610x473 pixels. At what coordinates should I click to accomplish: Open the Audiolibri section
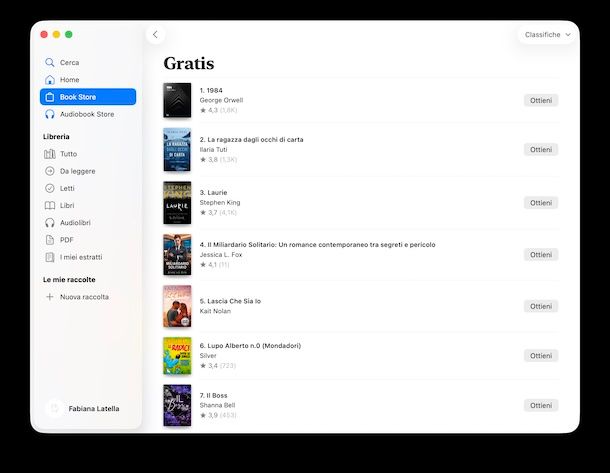click(75, 222)
